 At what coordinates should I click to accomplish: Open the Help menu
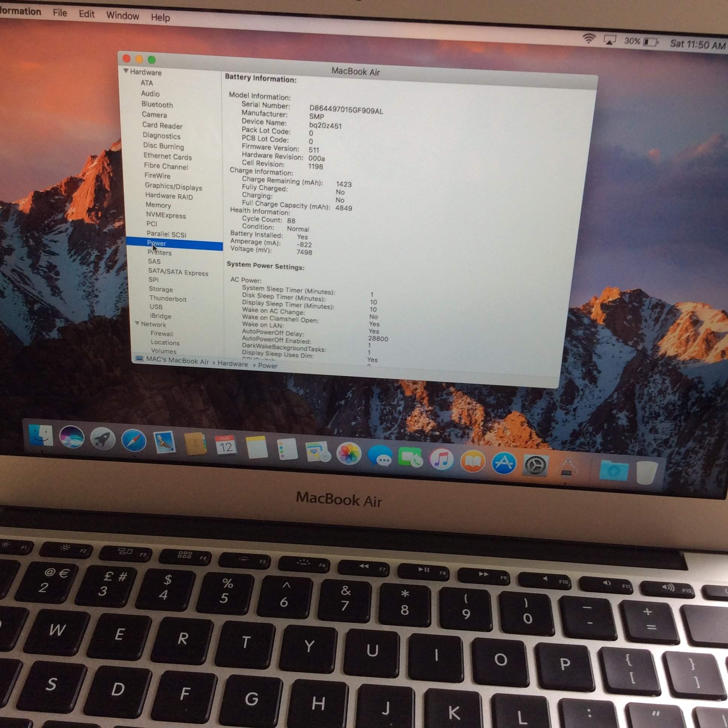pos(161,17)
